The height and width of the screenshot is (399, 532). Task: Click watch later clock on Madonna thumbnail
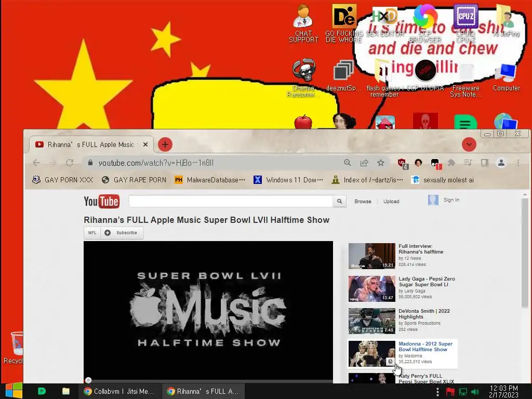click(390, 362)
